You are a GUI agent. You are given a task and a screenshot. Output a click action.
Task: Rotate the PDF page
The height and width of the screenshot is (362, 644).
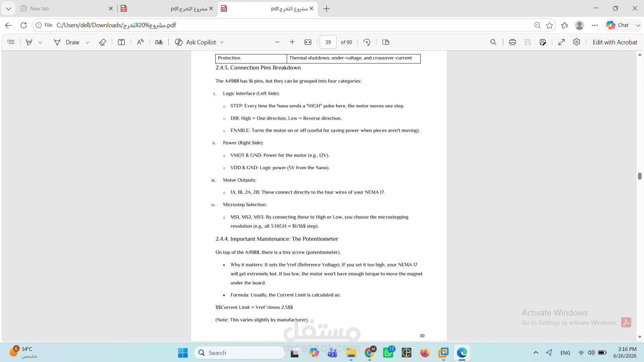(367, 42)
